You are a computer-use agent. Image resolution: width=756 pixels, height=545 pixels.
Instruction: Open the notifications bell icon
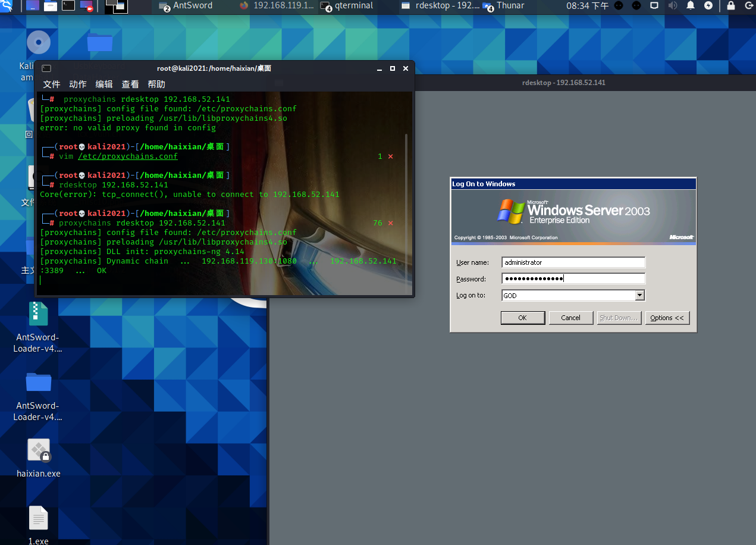coord(691,6)
